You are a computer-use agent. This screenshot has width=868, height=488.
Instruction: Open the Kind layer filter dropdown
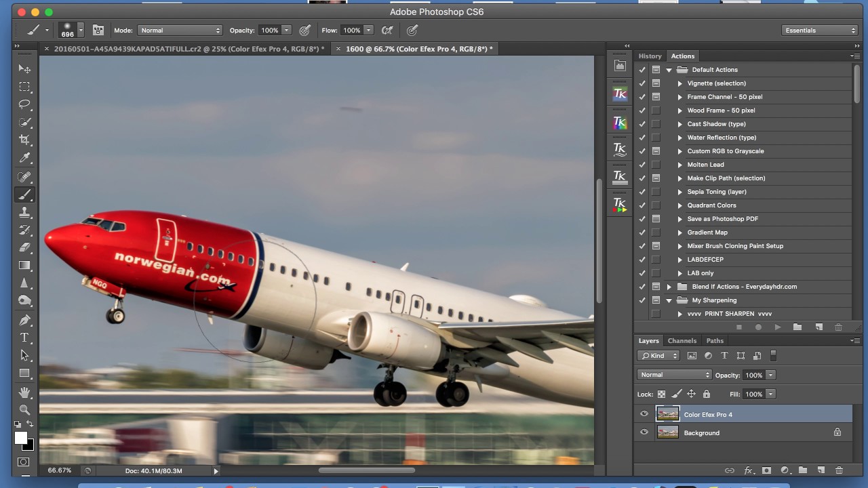[658, 355]
